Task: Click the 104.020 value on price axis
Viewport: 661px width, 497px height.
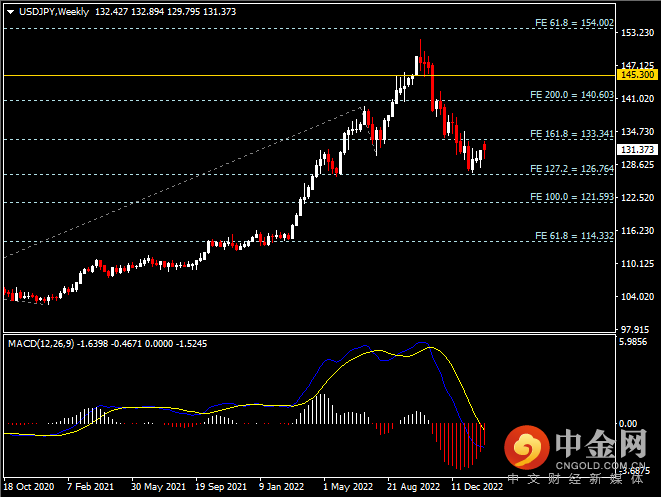Action: [636, 297]
